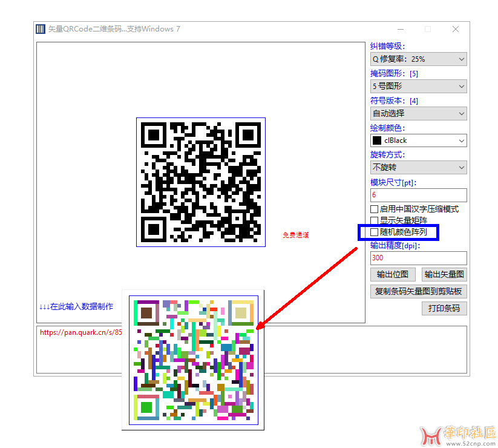The height and width of the screenshot is (448, 498).
Task: Click the 在此输入数据制作 label
Action: (x=76, y=306)
